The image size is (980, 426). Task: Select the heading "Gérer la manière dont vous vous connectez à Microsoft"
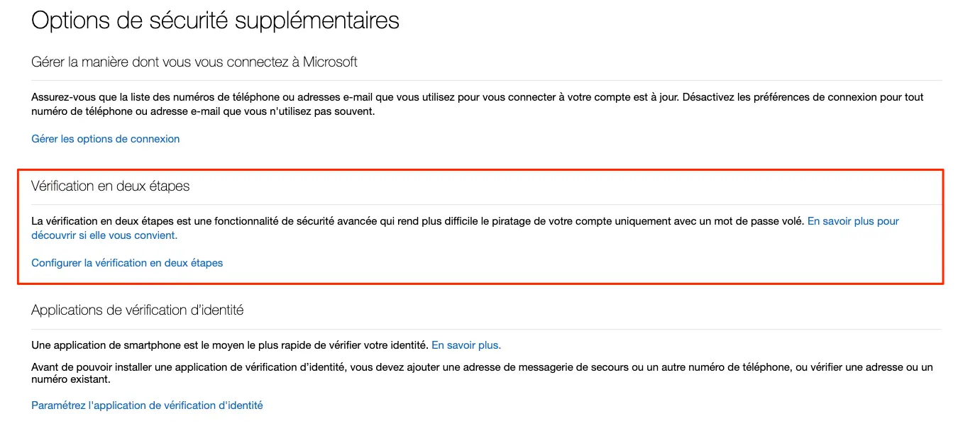tap(194, 62)
